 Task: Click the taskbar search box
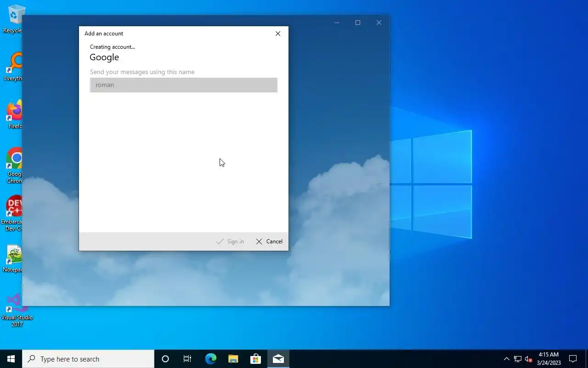[88, 359]
